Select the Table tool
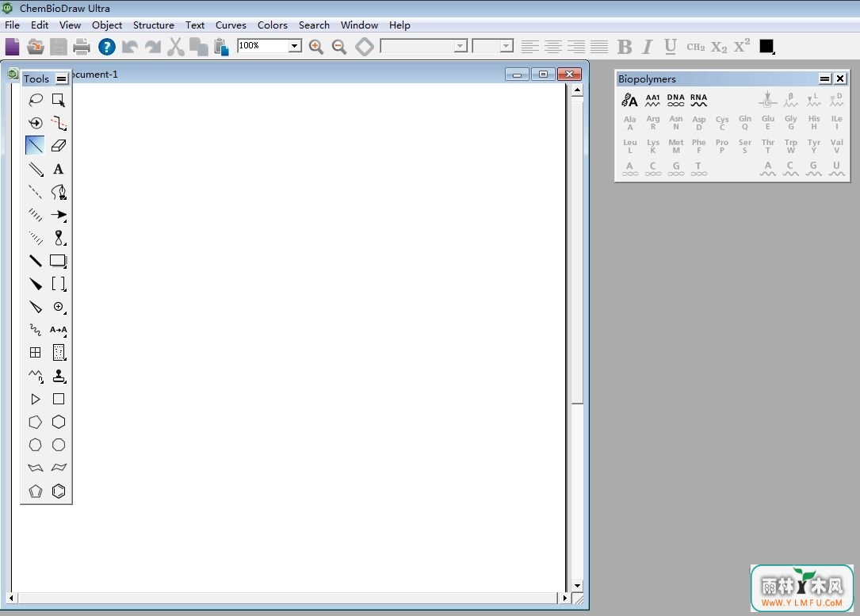Screen dimensions: 860x616 tap(35, 353)
